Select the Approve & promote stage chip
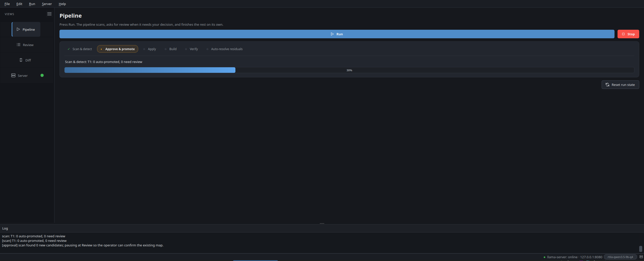644x261 pixels. (x=117, y=49)
